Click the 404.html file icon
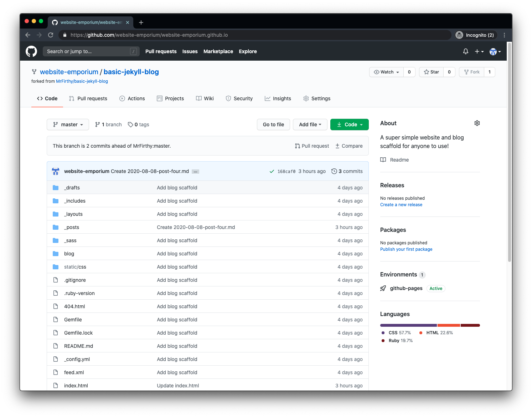The width and height of the screenshot is (532, 417). point(56,306)
